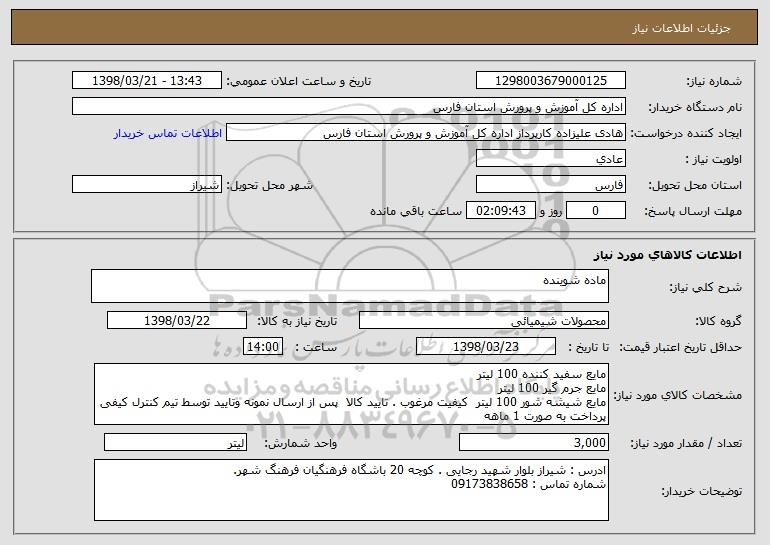The image size is (770, 545).
Task: Click the label مشخصات کالای مورد نیاز
Action: [x=679, y=395]
